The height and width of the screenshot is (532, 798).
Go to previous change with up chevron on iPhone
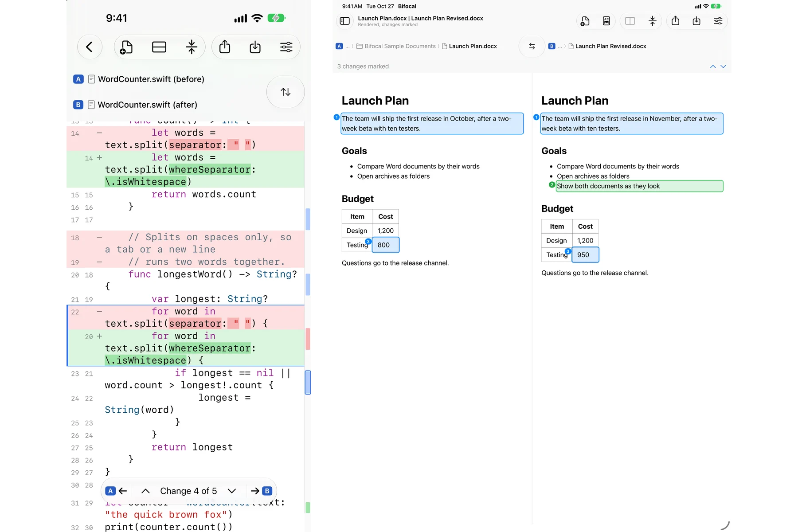click(145, 491)
